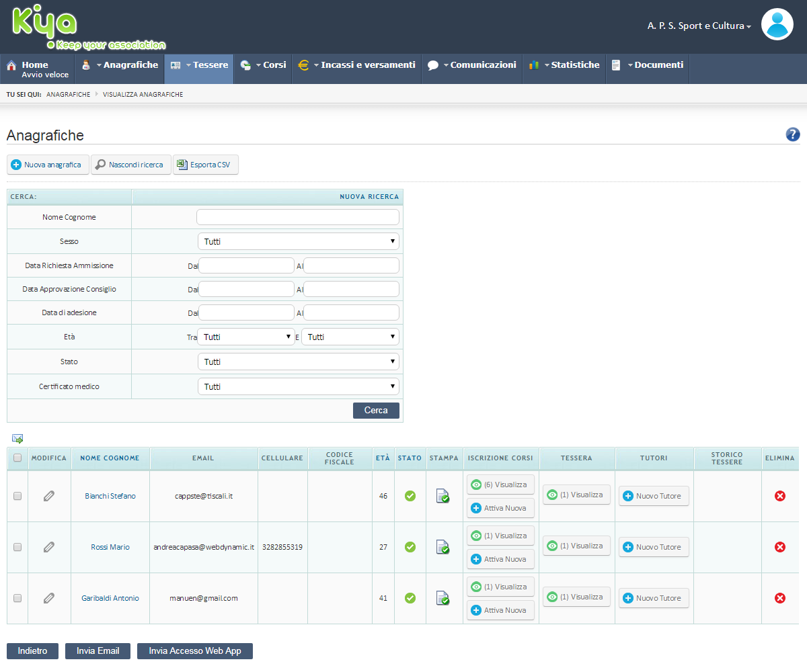Delete Garibaldi Antonio with the red X
Viewport: 807px width, 672px height.
(x=780, y=598)
